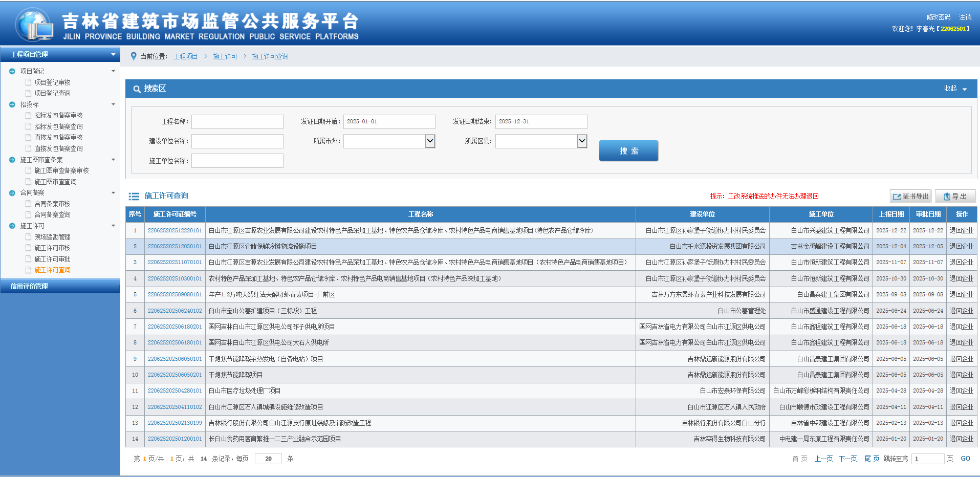Open the 所属区县 dropdown
The height and width of the screenshot is (477, 980).
pos(582,141)
